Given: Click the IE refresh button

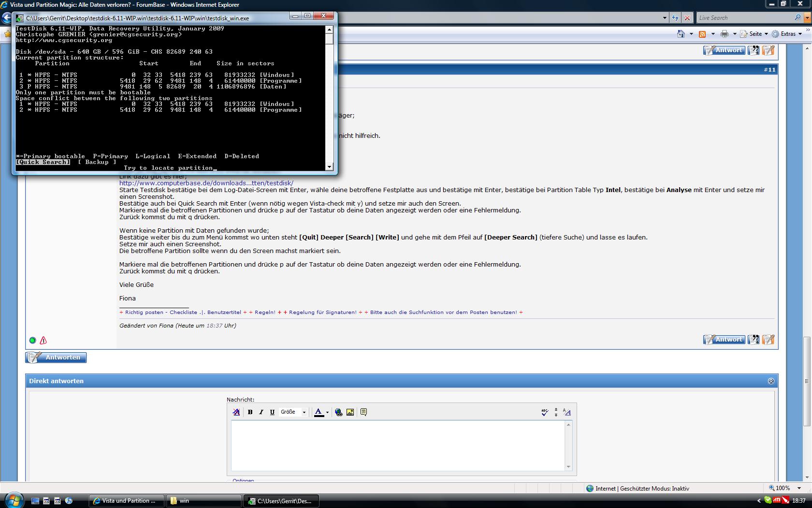Looking at the screenshot, I should click(676, 18).
